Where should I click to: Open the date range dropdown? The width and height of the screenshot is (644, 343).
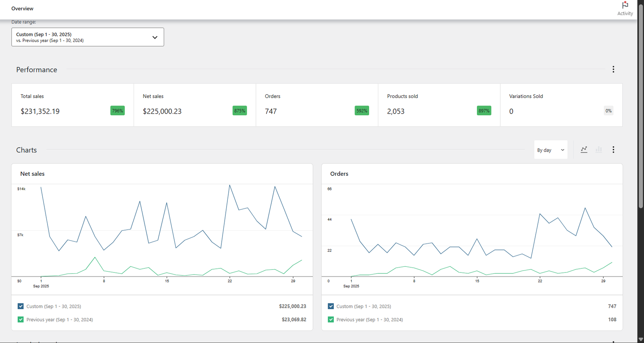pyautogui.click(x=87, y=37)
